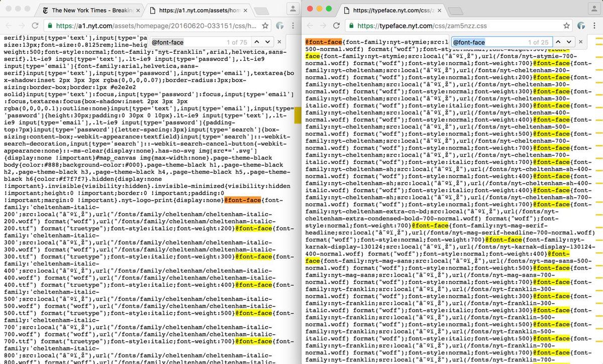Select the https://typeface.nyt.com/css tab
The height and width of the screenshot is (364, 603).
click(390, 10)
